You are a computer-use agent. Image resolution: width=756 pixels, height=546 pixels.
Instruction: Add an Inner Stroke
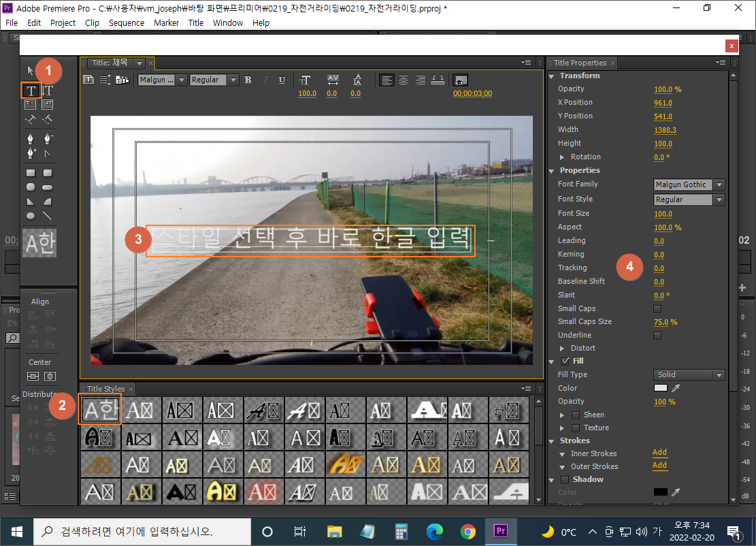point(659,453)
